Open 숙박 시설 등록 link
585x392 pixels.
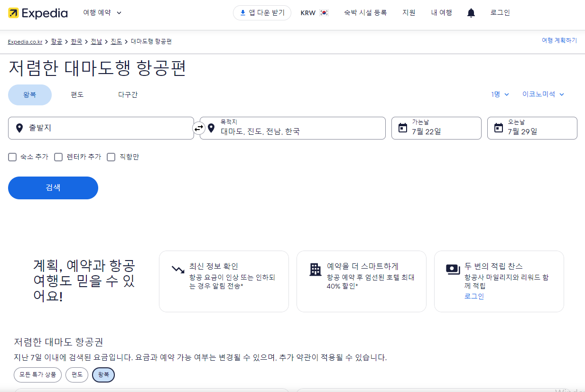[x=365, y=13]
